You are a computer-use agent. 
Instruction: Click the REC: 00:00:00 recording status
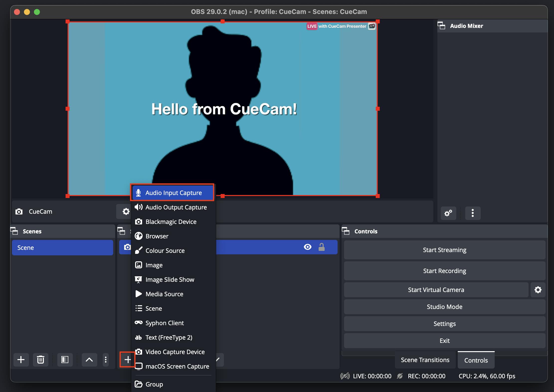[x=426, y=376]
